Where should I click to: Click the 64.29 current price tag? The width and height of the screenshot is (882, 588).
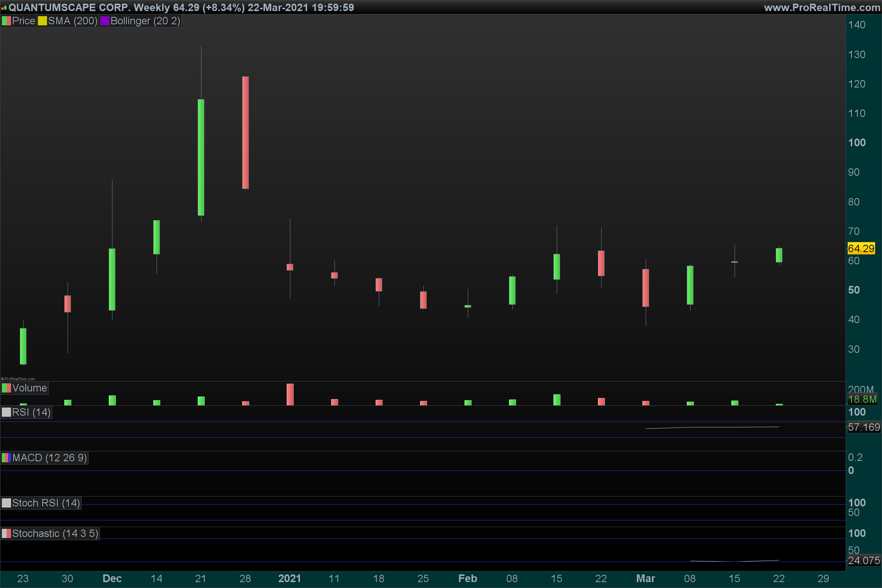[x=861, y=248]
